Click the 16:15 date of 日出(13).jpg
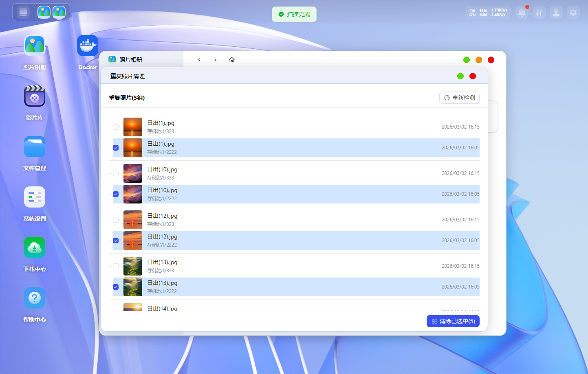588x374 pixels. click(x=460, y=266)
